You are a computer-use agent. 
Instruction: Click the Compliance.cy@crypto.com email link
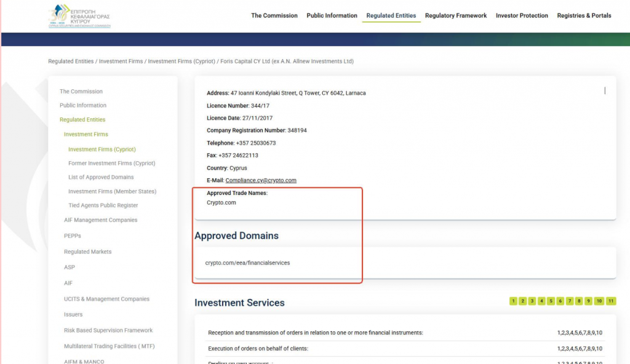click(261, 180)
